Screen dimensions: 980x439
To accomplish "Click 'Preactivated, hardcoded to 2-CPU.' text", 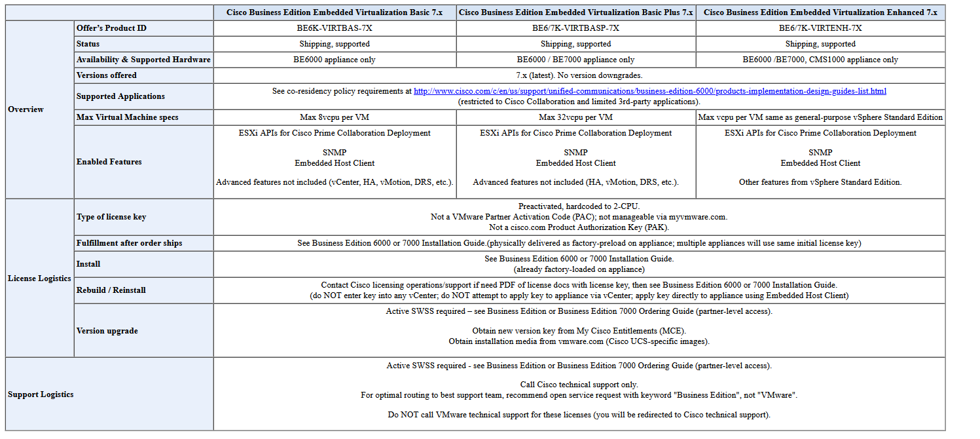I will [579, 206].
